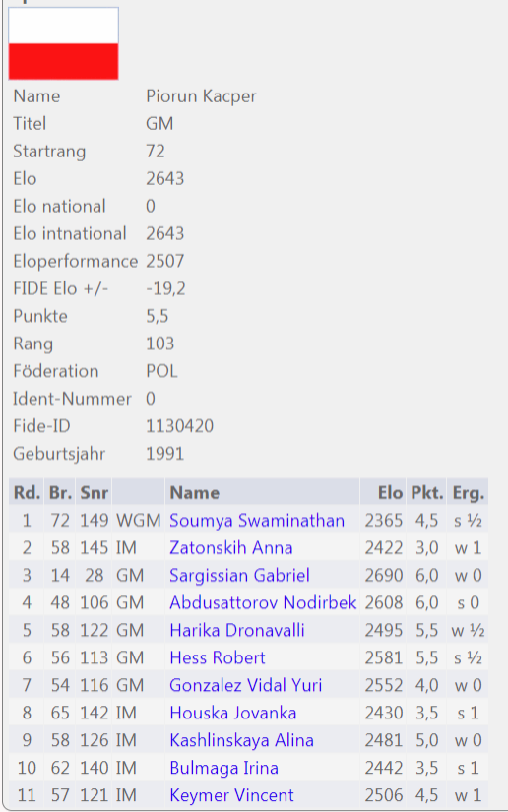The image size is (508, 812).
Task: Open Hess Robert player link
Action: (217, 657)
